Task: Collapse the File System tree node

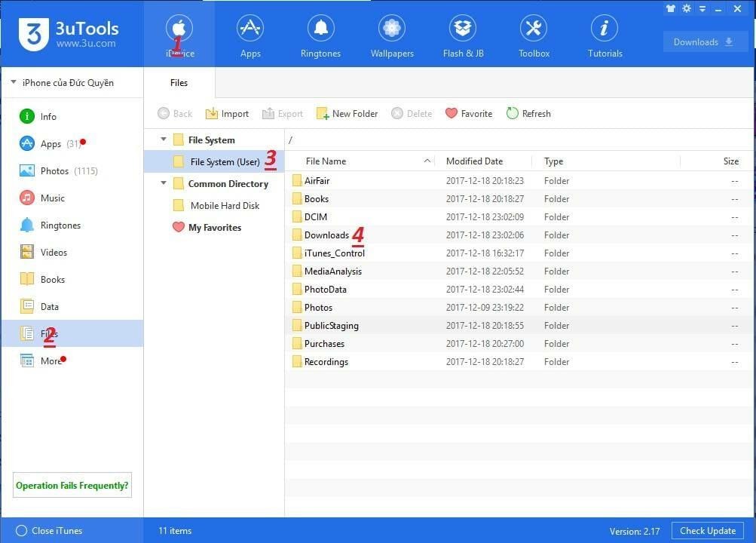Action: [164, 140]
